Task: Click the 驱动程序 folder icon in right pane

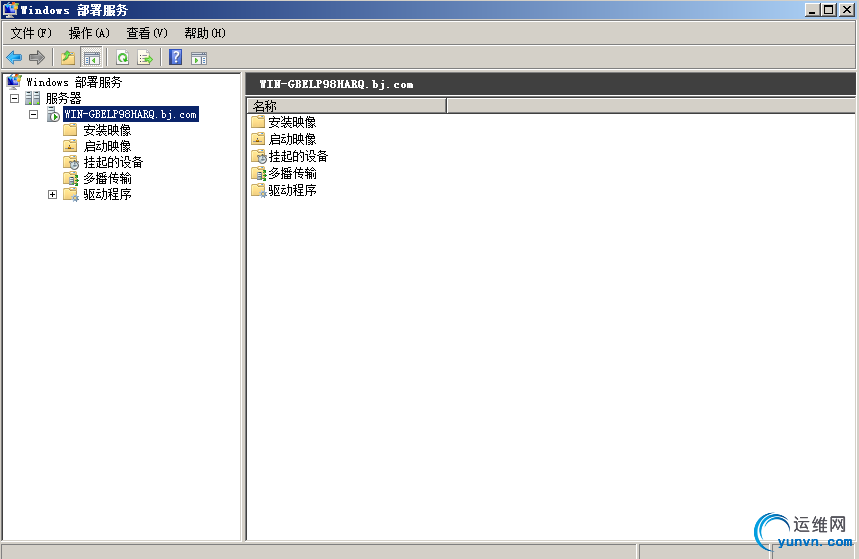Action: [x=259, y=190]
